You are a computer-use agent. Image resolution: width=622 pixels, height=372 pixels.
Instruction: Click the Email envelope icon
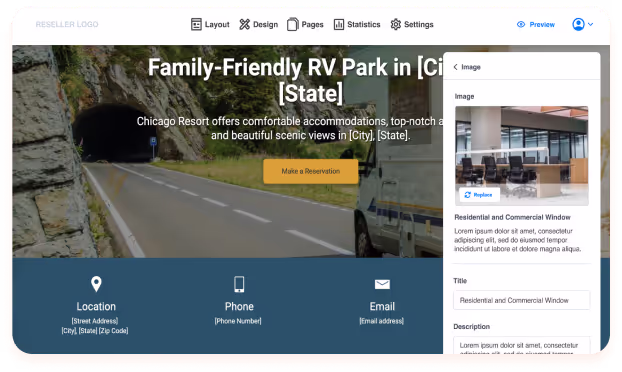pyautogui.click(x=382, y=284)
